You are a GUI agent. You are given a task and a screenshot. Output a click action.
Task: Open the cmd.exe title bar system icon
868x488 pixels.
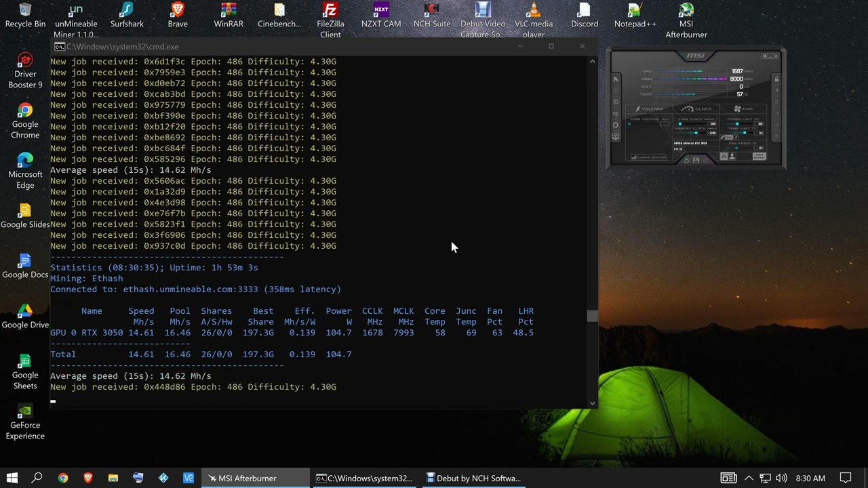[x=60, y=47]
